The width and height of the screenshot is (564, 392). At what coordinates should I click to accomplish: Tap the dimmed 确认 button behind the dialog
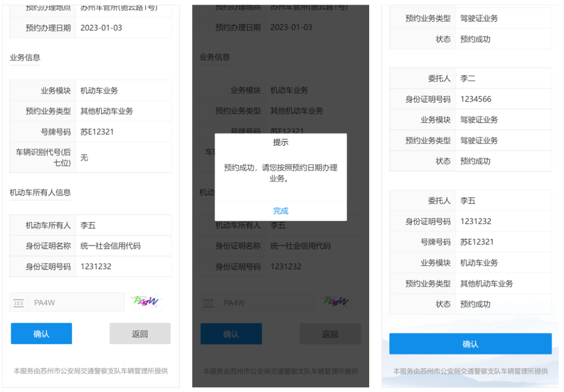[231, 334]
